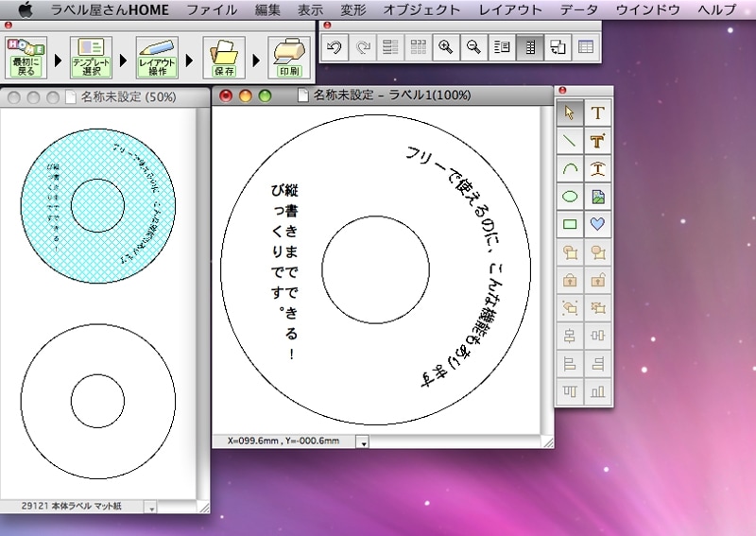
Task: Open the ファイル menu
Action: [212, 9]
